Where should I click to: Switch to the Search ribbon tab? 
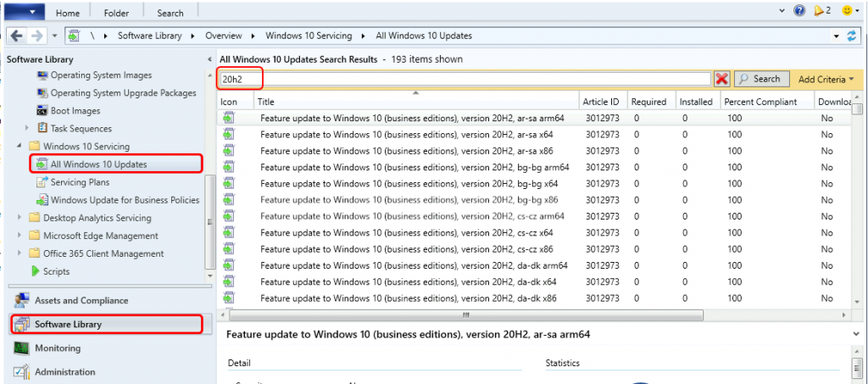click(170, 12)
